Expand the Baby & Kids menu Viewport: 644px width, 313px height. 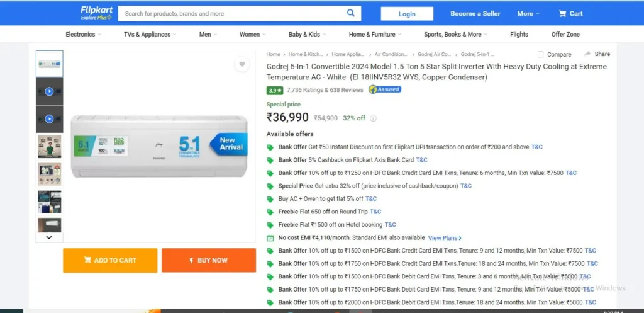point(307,35)
